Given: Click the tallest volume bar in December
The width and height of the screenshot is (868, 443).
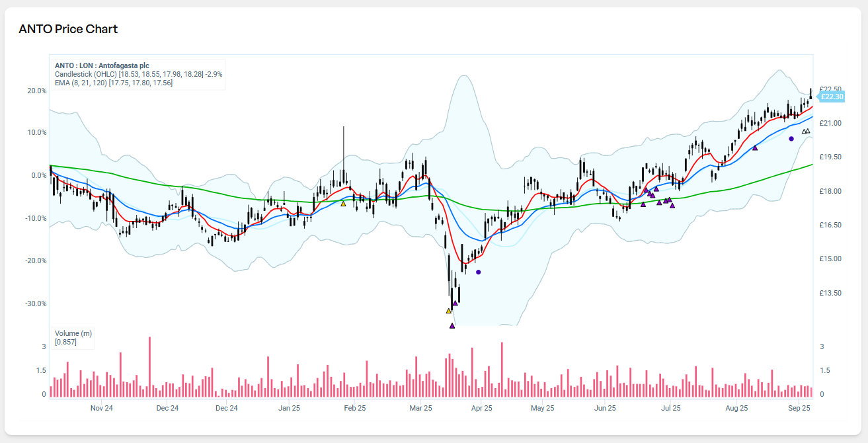Looking at the screenshot, I should point(150,366).
